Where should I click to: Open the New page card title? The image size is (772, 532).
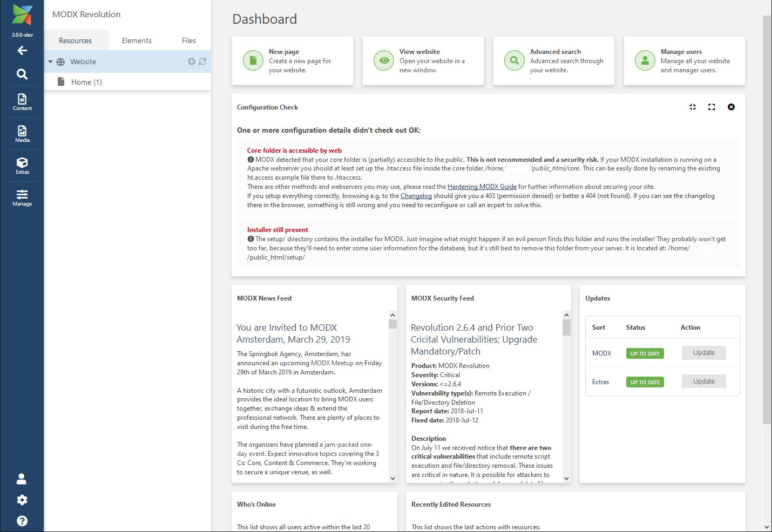(284, 52)
